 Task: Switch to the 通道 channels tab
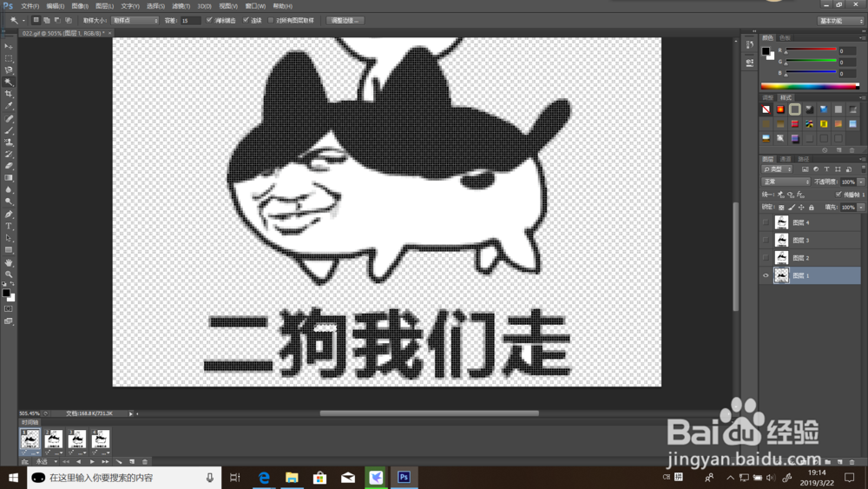786,159
